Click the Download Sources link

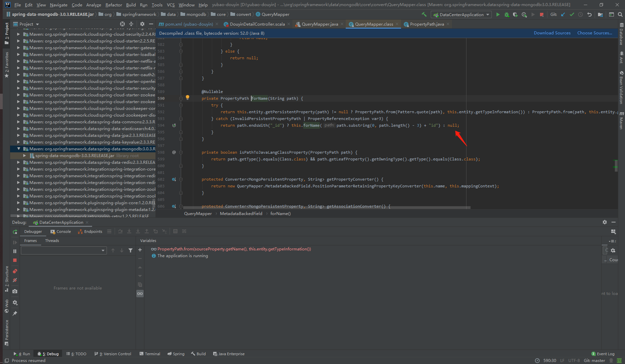[x=552, y=33]
